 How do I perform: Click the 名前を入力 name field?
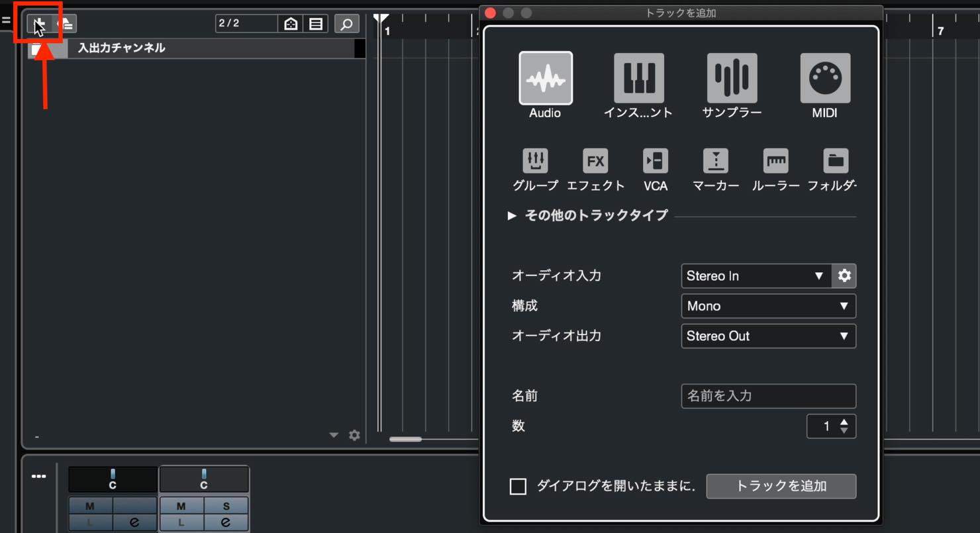coord(768,396)
